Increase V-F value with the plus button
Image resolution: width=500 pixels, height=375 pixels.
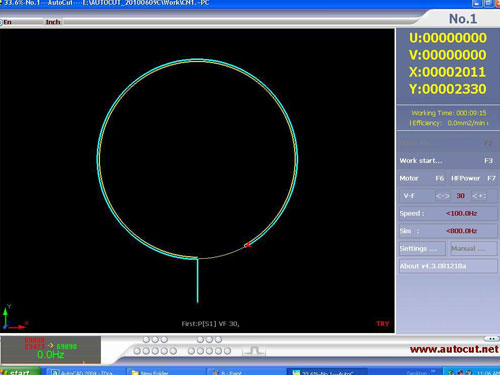479,196
